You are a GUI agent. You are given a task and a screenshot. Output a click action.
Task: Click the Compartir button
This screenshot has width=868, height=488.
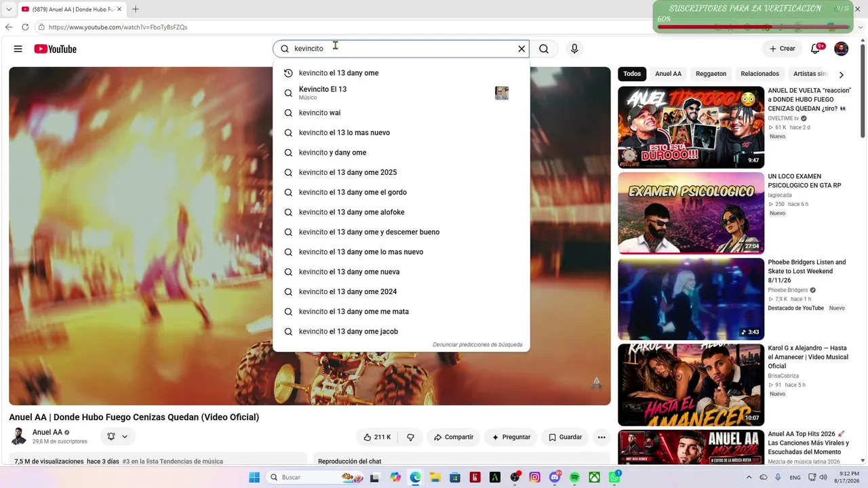coord(454,437)
